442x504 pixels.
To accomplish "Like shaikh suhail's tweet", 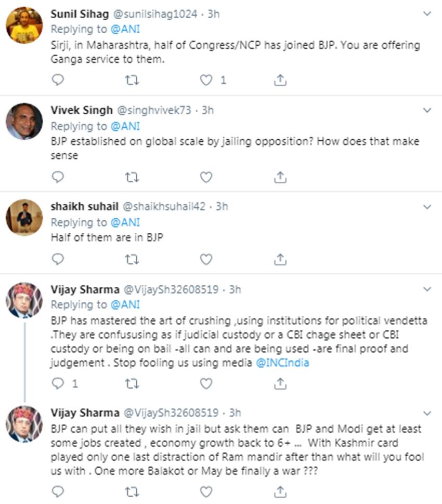I will [206, 258].
